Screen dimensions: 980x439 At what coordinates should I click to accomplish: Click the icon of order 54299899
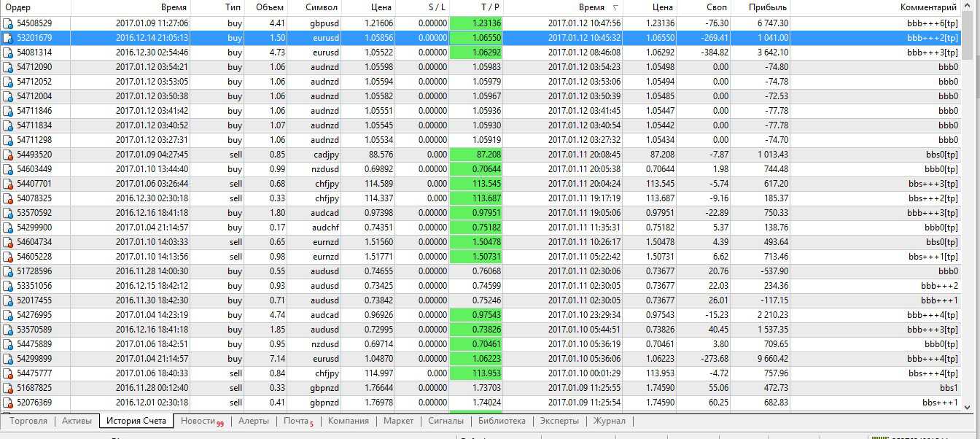click(8, 359)
